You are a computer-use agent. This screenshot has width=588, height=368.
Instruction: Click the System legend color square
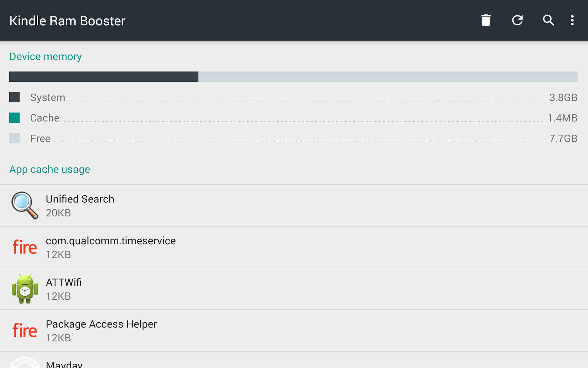point(14,97)
